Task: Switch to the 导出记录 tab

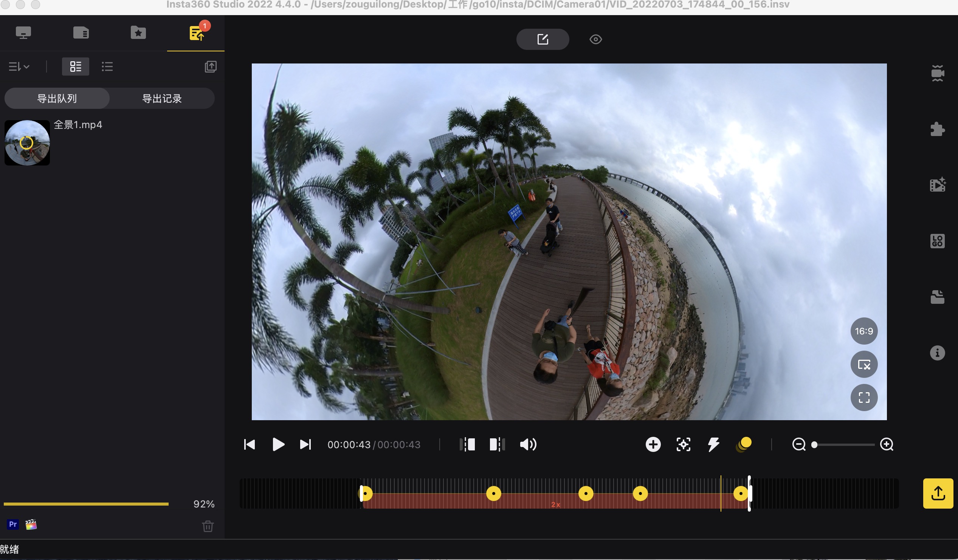Action: coord(161,98)
